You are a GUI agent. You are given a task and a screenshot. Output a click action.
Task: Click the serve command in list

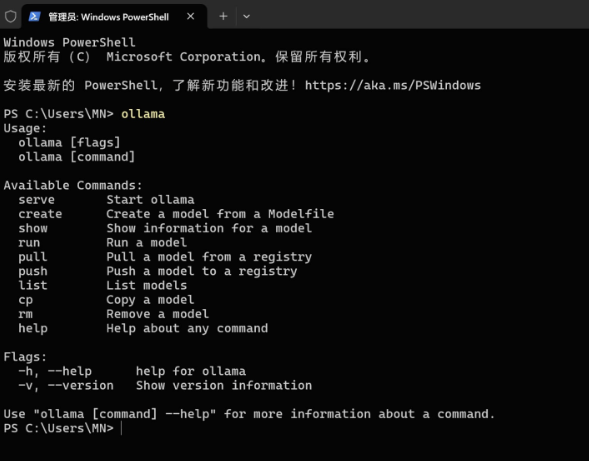(36, 200)
